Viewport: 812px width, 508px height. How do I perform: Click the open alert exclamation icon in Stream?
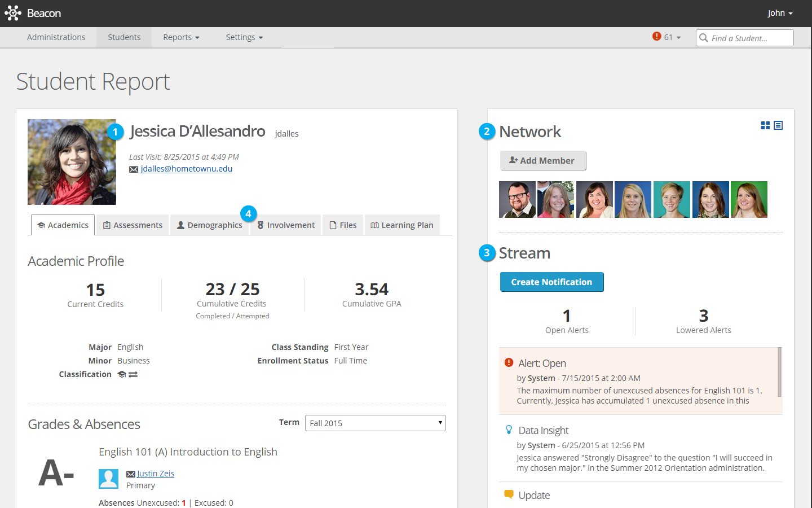click(509, 363)
